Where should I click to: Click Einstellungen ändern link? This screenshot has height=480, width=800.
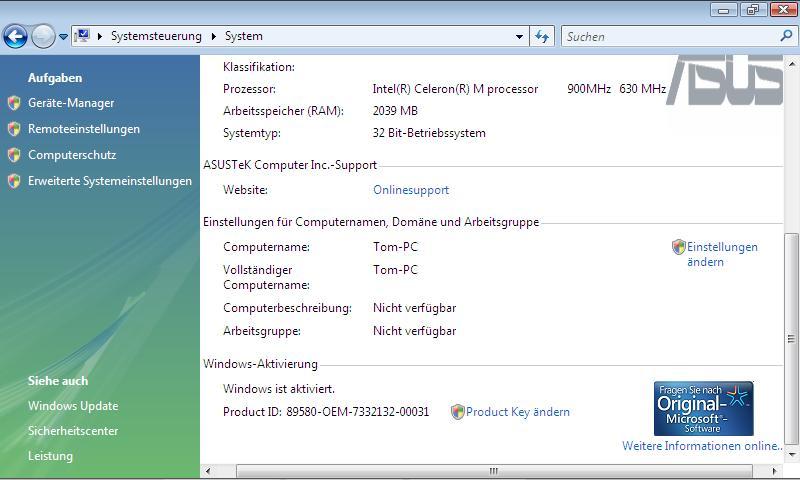click(x=722, y=254)
